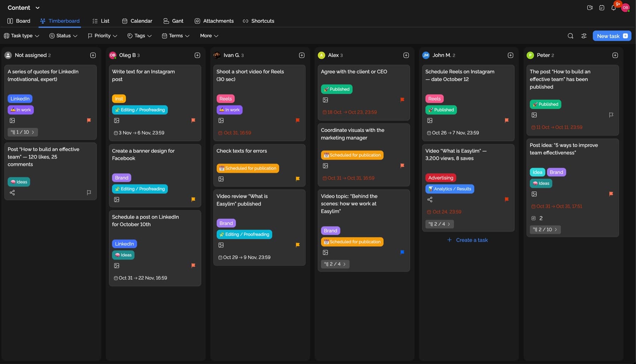Click the Advertising tag on John's card
This screenshot has height=364, width=636.
pyautogui.click(x=441, y=178)
